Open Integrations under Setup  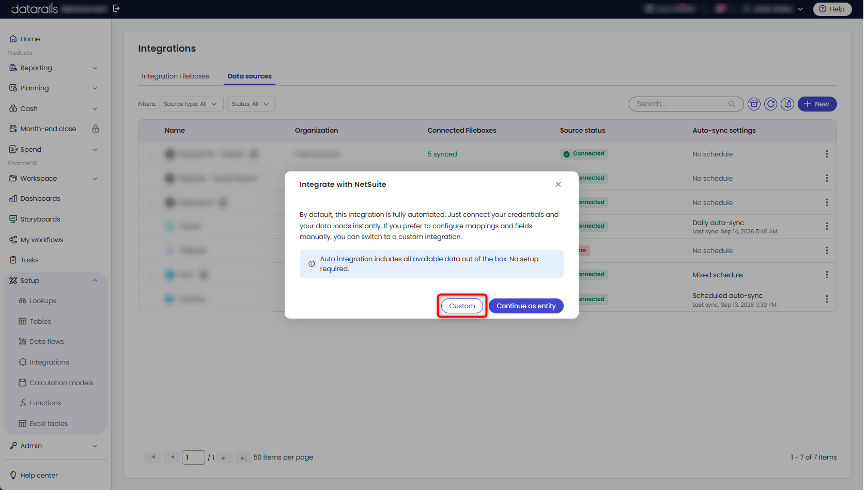49,362
